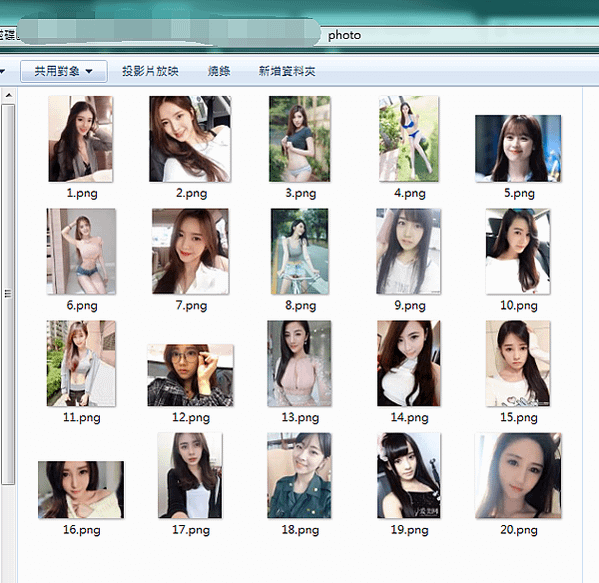
Task: Select the 8.png bicycle photo
Action: [300, 251]
